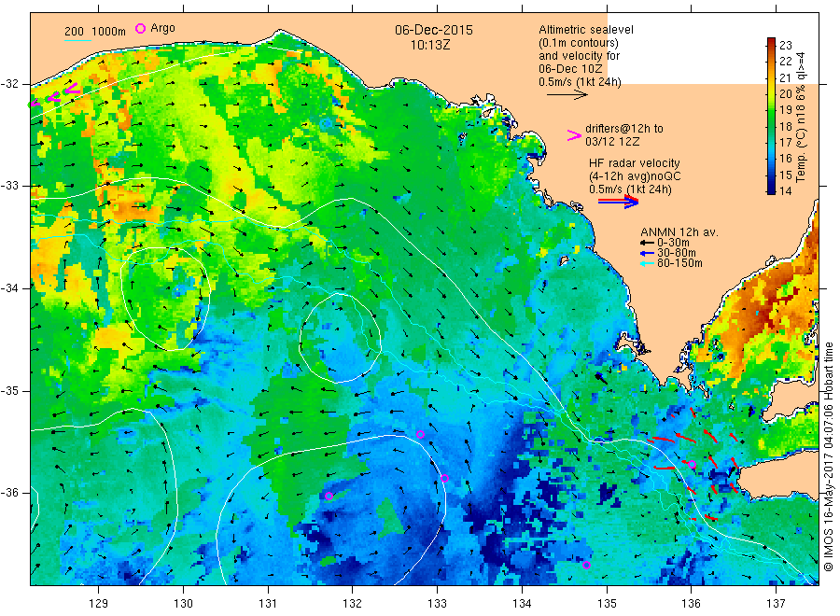Click the cyan 200m contour legend line
The image size is (840, 616).
tap(77, 39)
